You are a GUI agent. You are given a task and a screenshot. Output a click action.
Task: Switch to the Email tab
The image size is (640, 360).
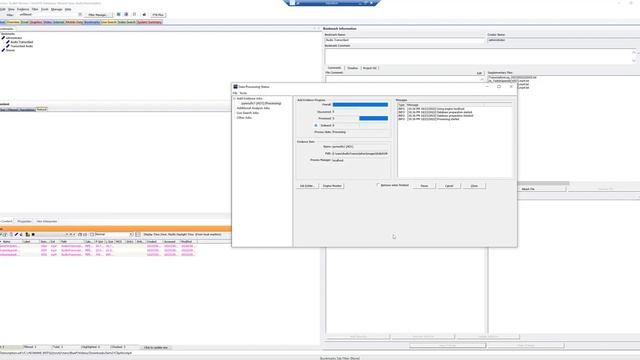click(25, 22)
